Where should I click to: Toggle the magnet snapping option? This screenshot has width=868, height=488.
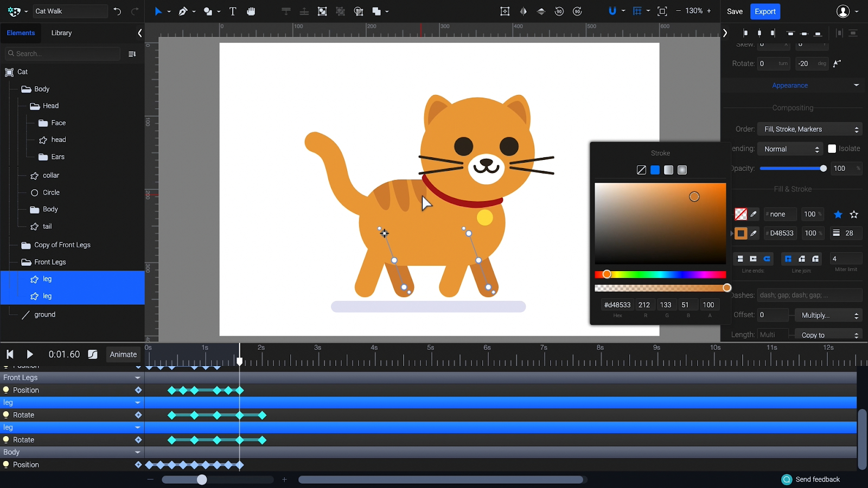pyautogui.click(x=612, y=11)
